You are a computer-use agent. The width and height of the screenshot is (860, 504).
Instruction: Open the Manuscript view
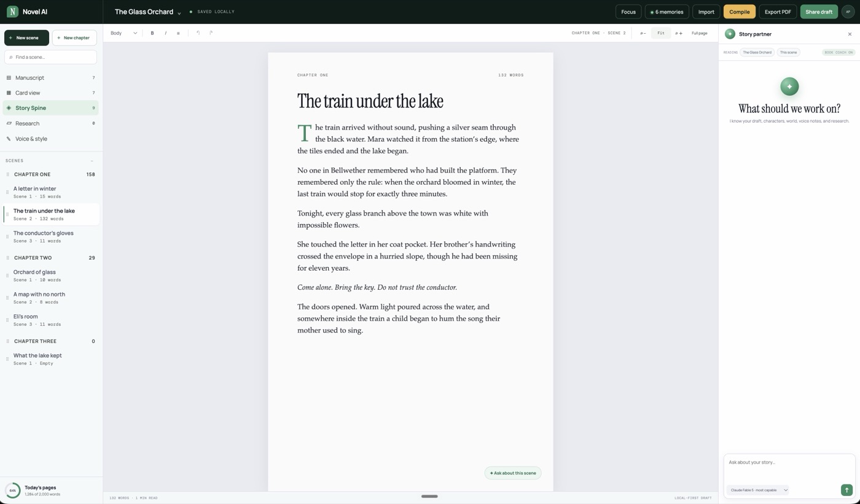point(50,78)
